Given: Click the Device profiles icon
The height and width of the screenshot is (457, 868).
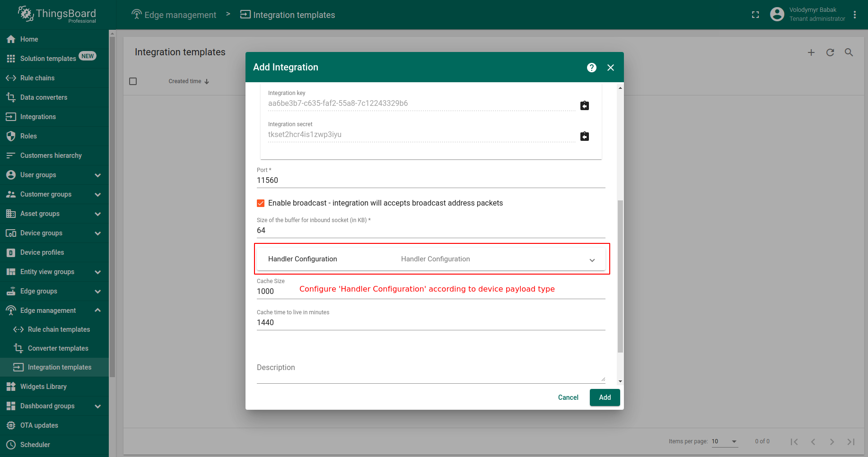Looking at the screenshot, I should click(11, 252).
